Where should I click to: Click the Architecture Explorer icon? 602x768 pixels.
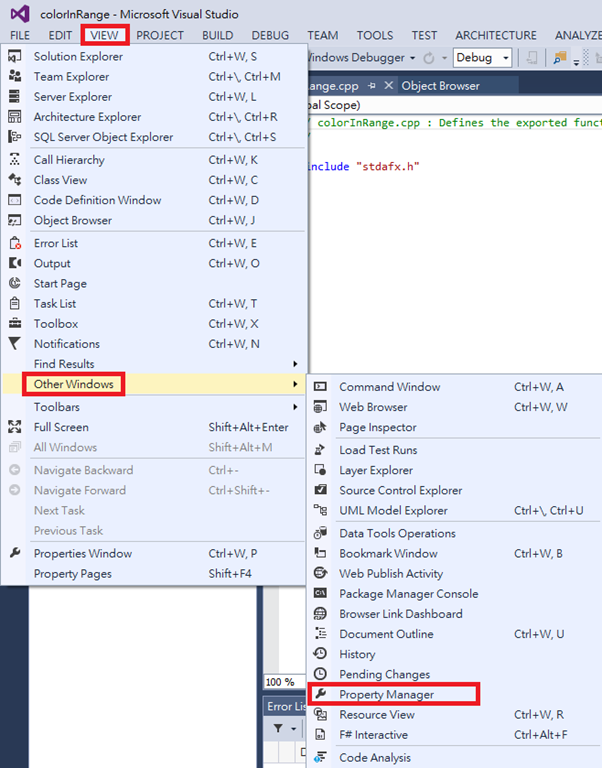15,117
